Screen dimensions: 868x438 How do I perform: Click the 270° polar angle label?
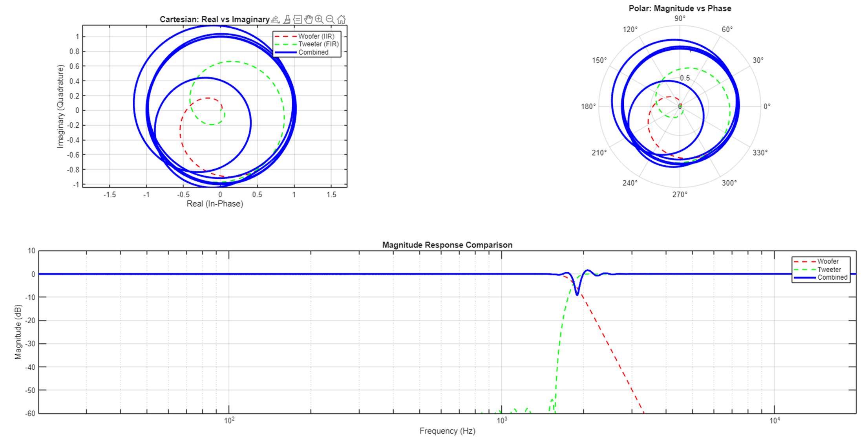coord(680,194)
